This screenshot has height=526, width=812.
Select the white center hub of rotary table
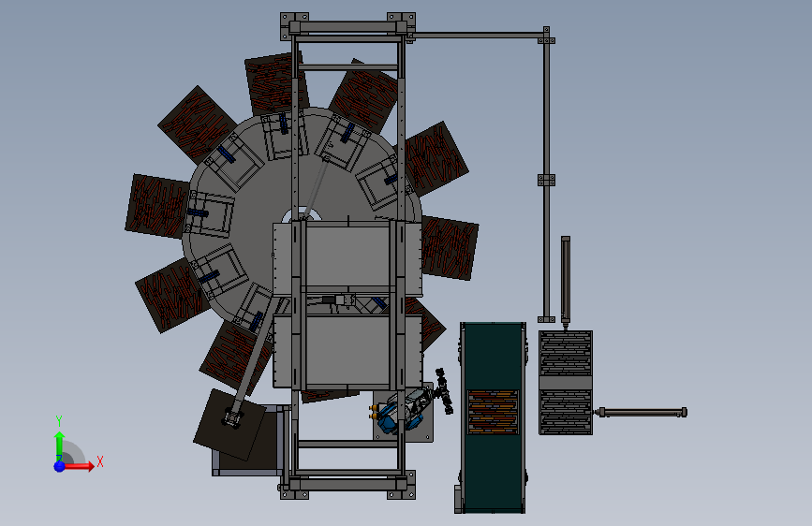301,215
